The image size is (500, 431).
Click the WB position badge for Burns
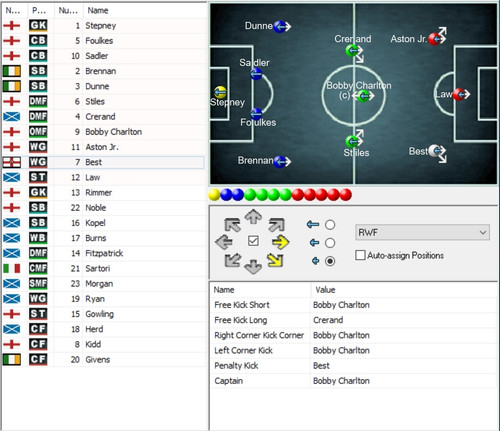(x=38, y=238)
